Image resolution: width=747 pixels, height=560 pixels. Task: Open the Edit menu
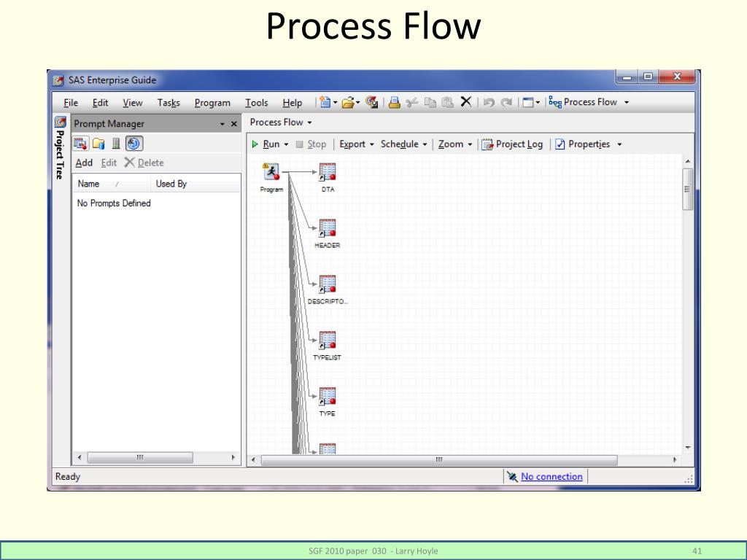point(100,103)
